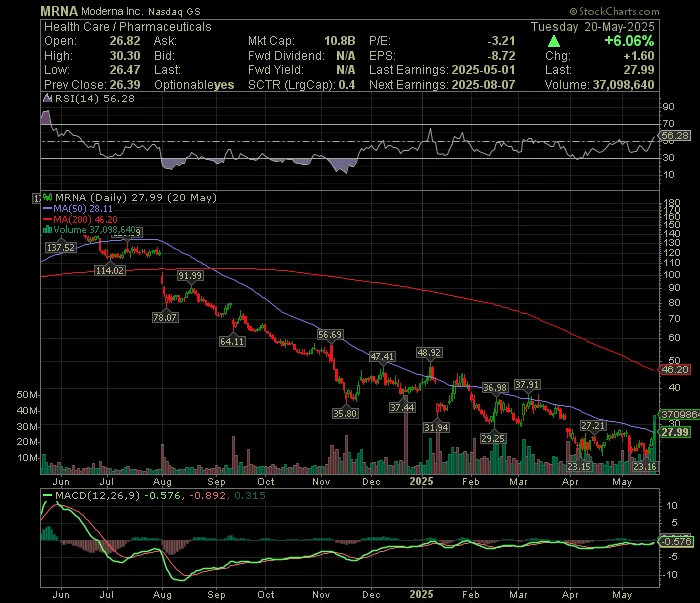Click the Fwd Yield label
Viewport: 700px width, 603px height.
click(x=276, y=70)
